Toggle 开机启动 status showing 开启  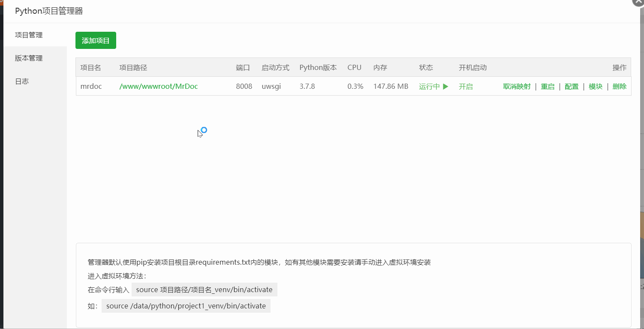[x=466, y=87]
